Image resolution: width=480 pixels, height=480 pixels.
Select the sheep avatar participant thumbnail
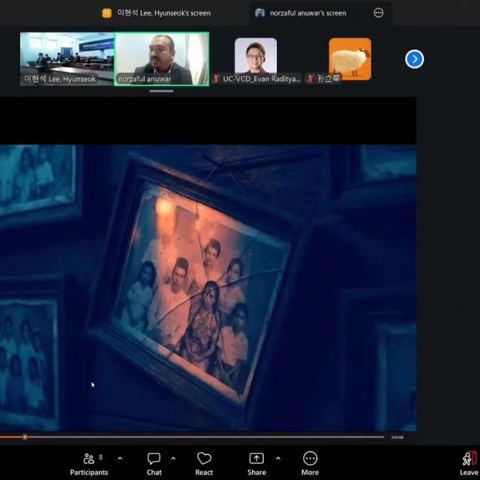click(350, 59)
